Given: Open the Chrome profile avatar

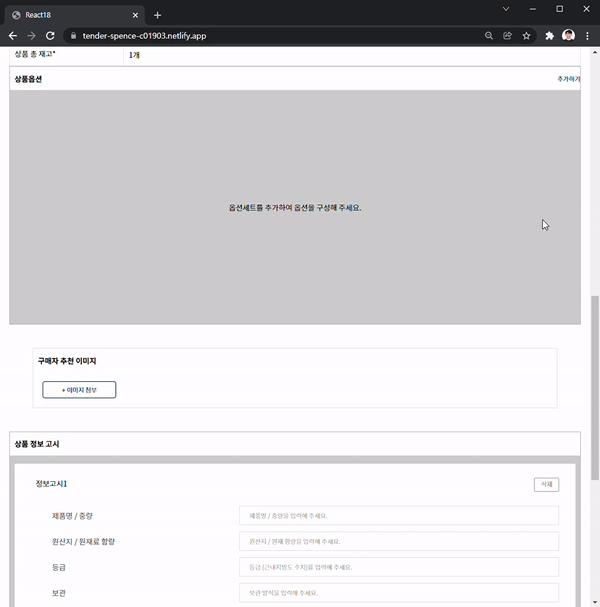Looking at the screenshot, I should (x=568, y=35).
